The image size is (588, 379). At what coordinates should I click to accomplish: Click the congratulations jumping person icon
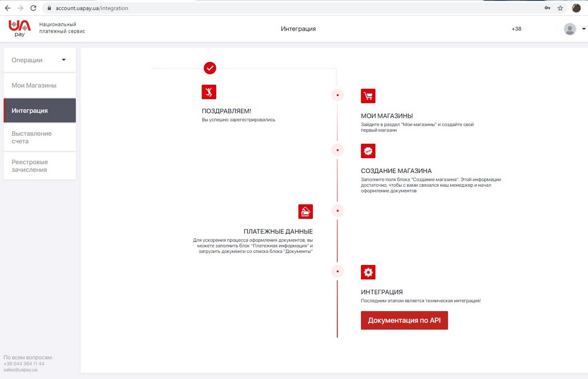pos(209,92)
